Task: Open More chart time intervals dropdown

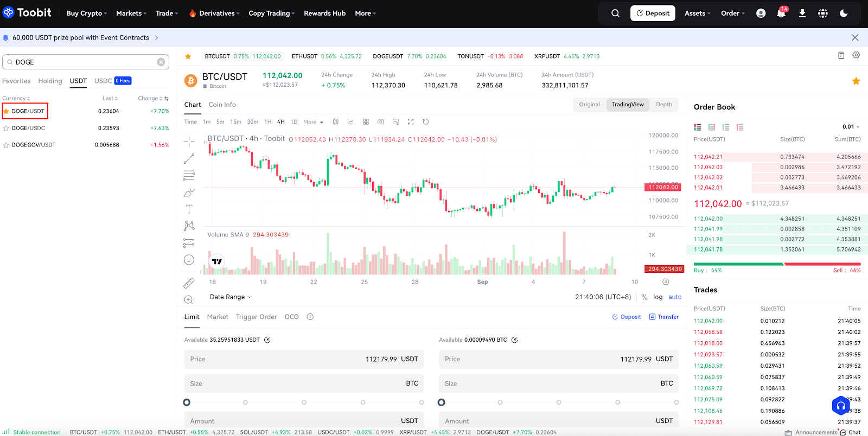Action: click(313, 121)
